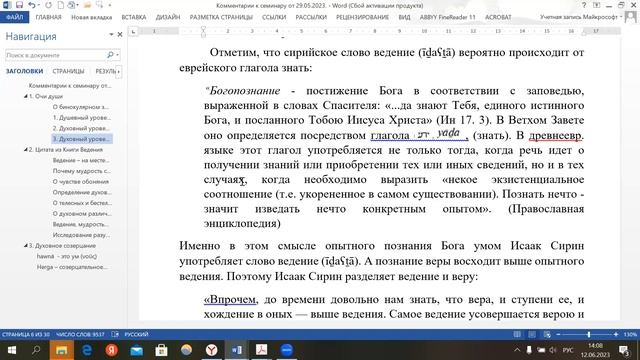The width and height of the screenshot is (640, 360).
Task: Close the Navigation pane
Action: [120, 35]
